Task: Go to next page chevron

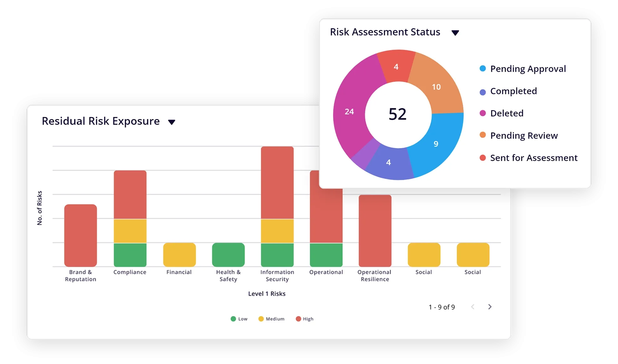Action: coord(490,307)
